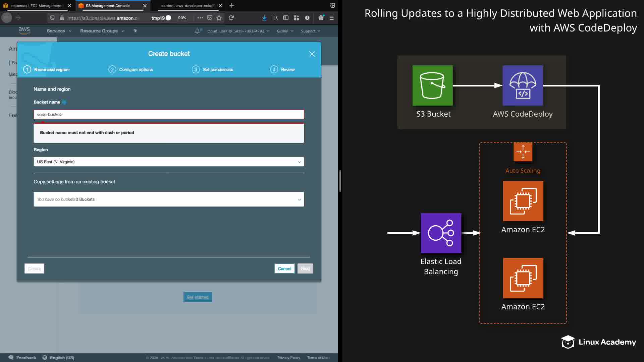Click the pin shortcuts icon
644x362 pixels.
click(135, 31)
